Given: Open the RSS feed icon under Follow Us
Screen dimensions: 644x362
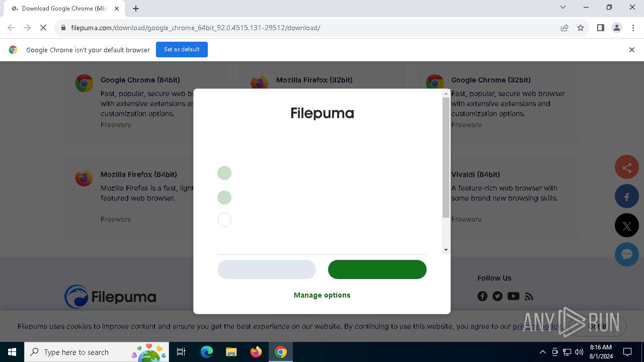Looking at the screenshot, I should (x=529, y=296).
